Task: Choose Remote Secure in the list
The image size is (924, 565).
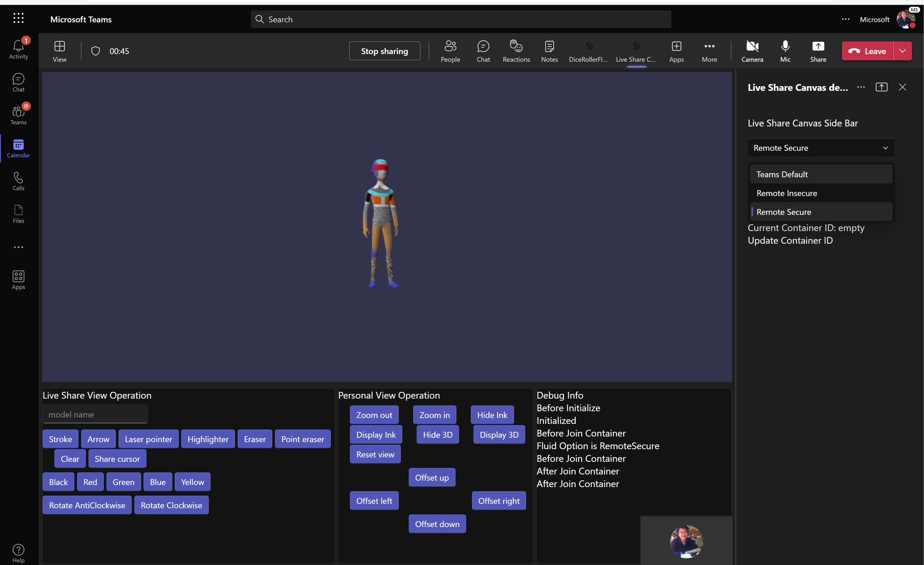Action: pyautogui.click(x=821, y=212)
